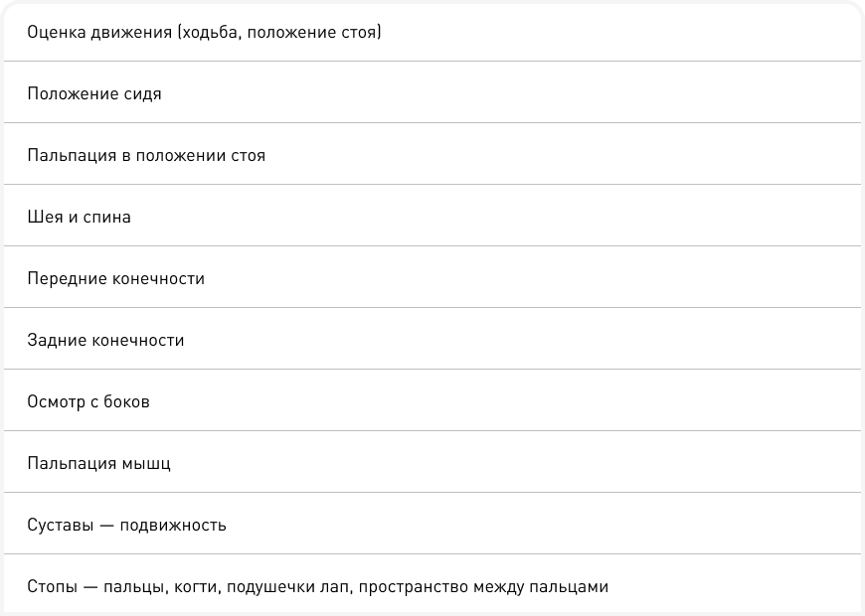The image size is (865, 616).
Task: Go to the neck and back «Шея и спина» link
Action: [x=80, y=218]
